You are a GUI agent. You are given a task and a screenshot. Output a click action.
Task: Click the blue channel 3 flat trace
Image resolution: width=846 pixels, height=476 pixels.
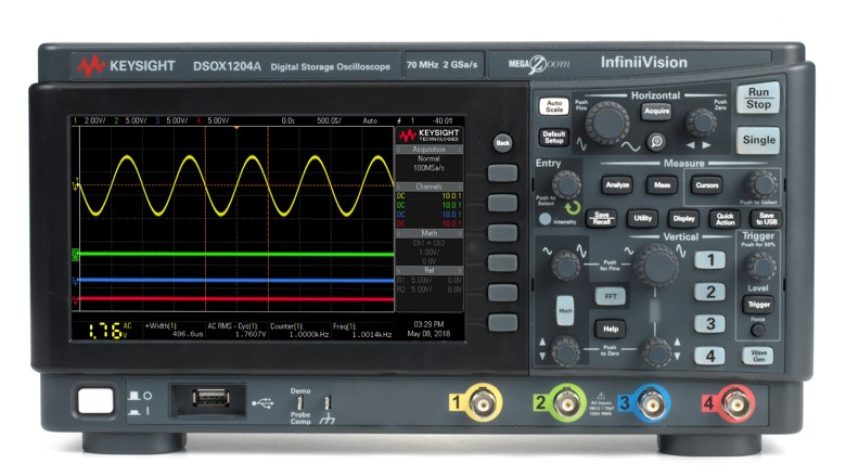tap(236, 280)
